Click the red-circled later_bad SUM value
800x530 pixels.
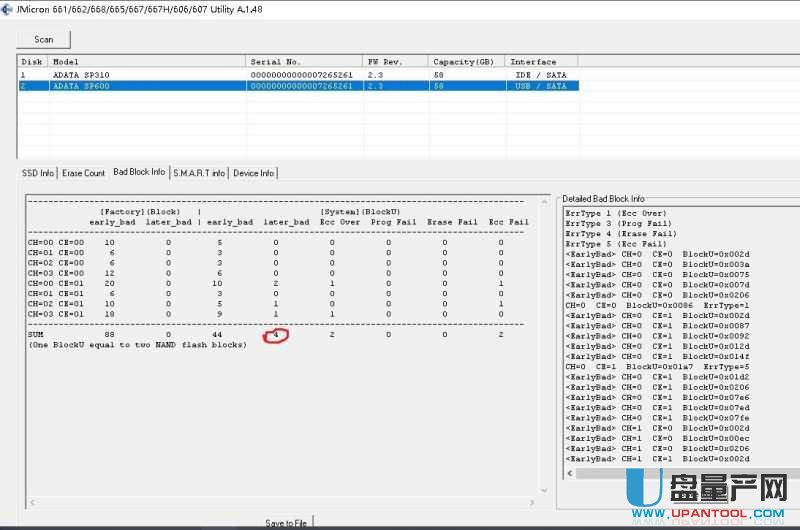click(x=276, y=336)
